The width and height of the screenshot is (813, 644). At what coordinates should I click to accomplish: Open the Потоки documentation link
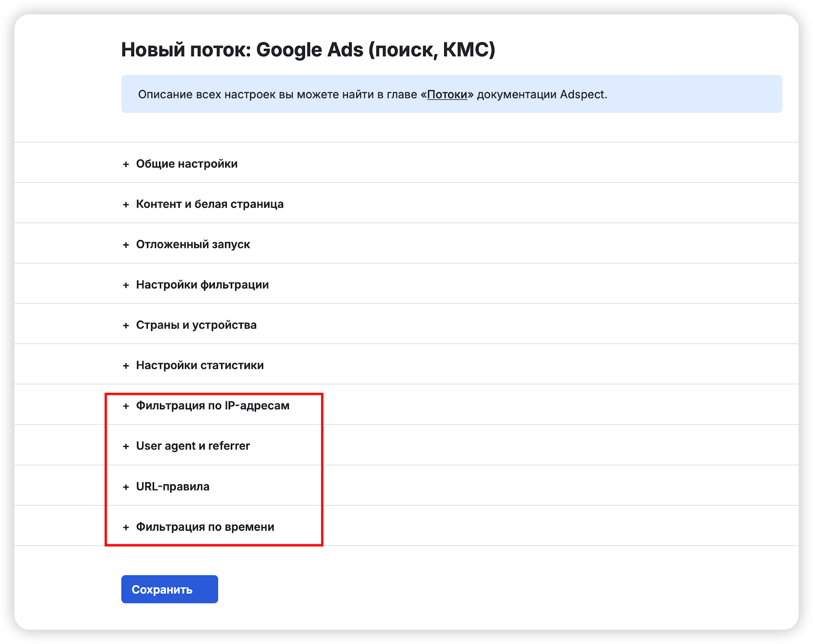[x=447, y=94]
